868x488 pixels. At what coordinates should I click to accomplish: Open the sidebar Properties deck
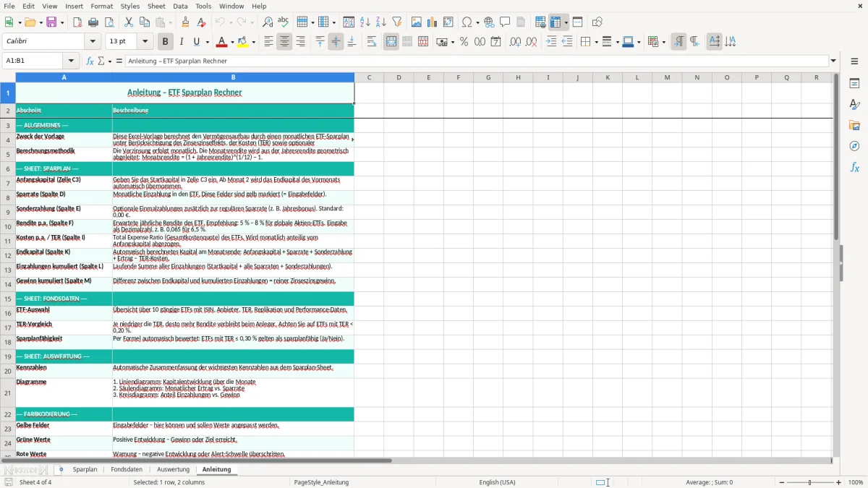854,83
